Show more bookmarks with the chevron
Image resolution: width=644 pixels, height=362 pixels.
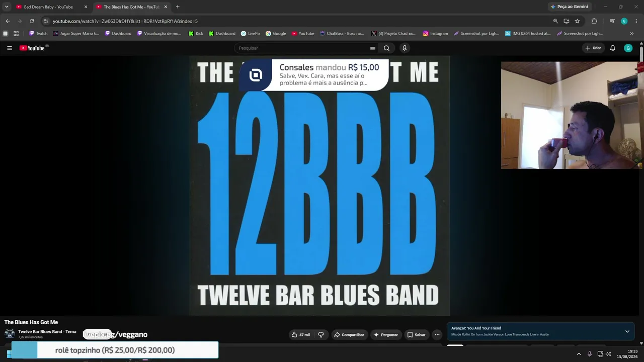point(632,34)
